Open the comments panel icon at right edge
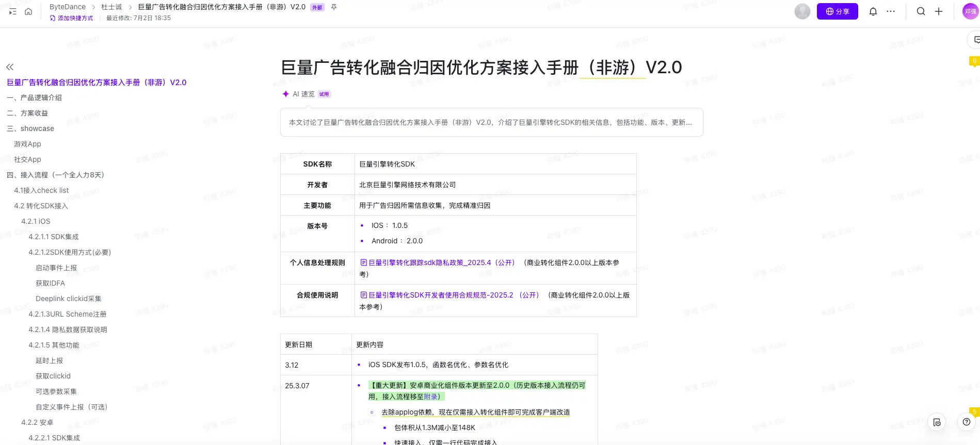This screenshot has height=445, width=980. 976,40
